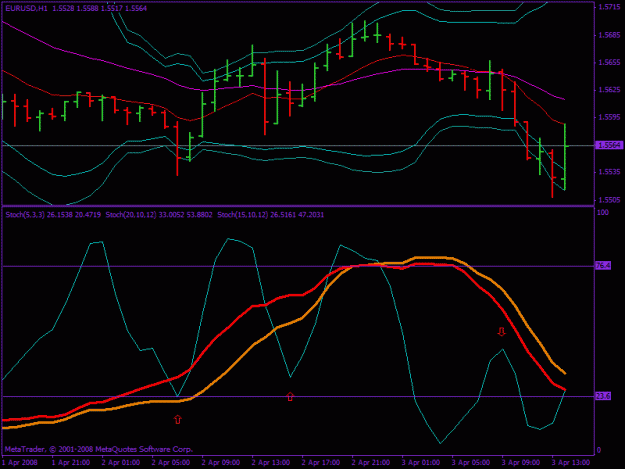Click the 3 Apr 05:00 time label
Screen dimensions: 625x469
tap(471, 463)
